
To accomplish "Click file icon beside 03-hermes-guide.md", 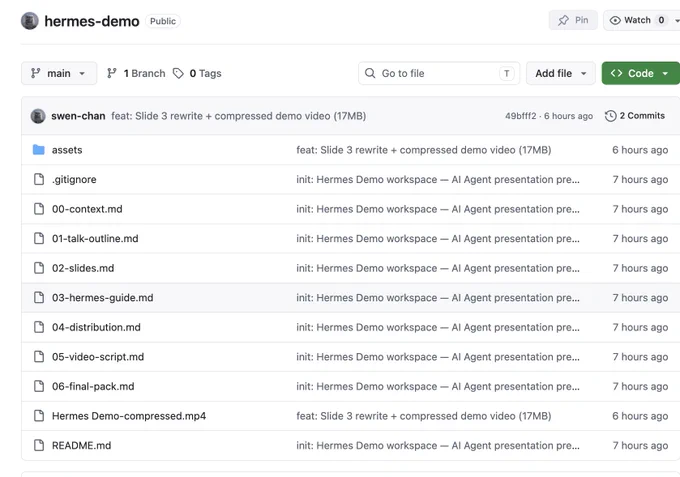I will (39, 297).
